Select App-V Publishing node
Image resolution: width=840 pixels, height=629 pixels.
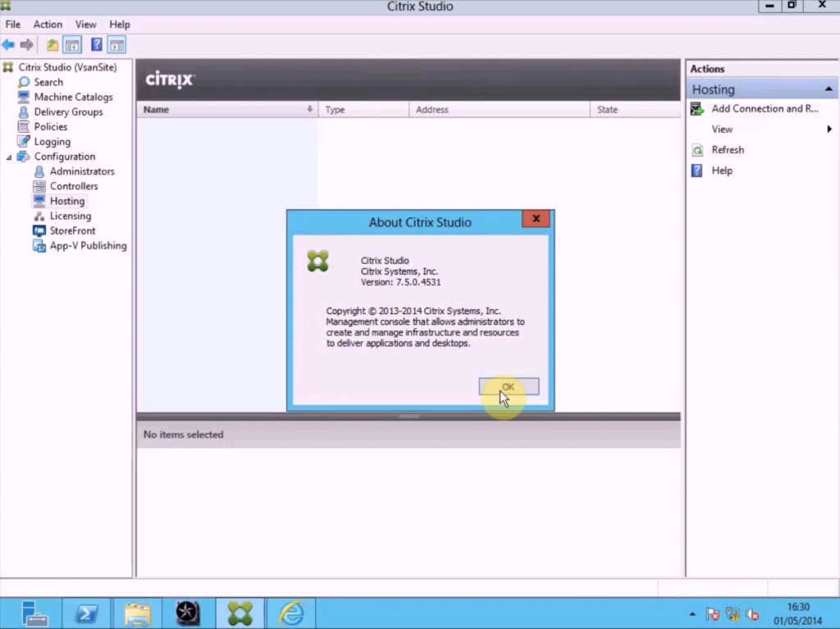[x=88, y=245]
